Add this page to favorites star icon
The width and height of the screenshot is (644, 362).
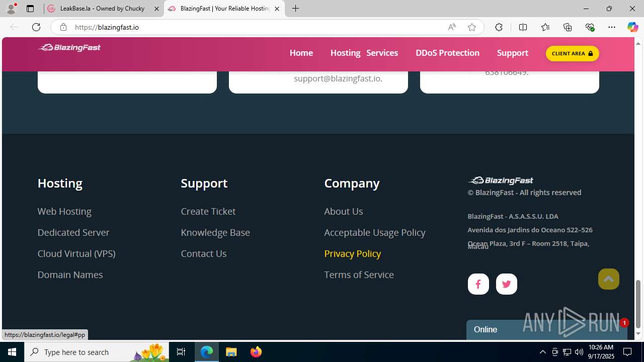[x=472, y=27]
